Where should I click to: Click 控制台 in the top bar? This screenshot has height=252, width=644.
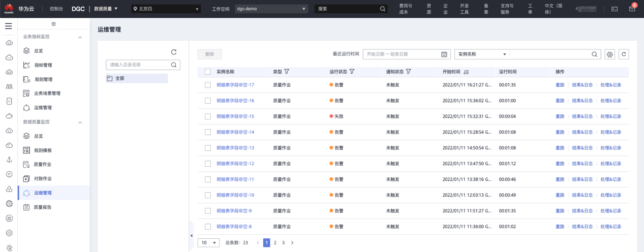56,9
